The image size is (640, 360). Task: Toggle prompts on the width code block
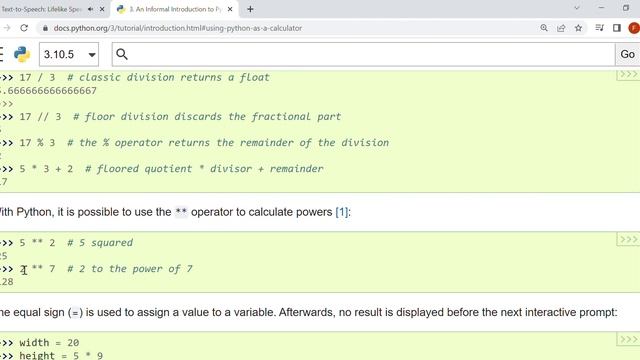[628, 339]
